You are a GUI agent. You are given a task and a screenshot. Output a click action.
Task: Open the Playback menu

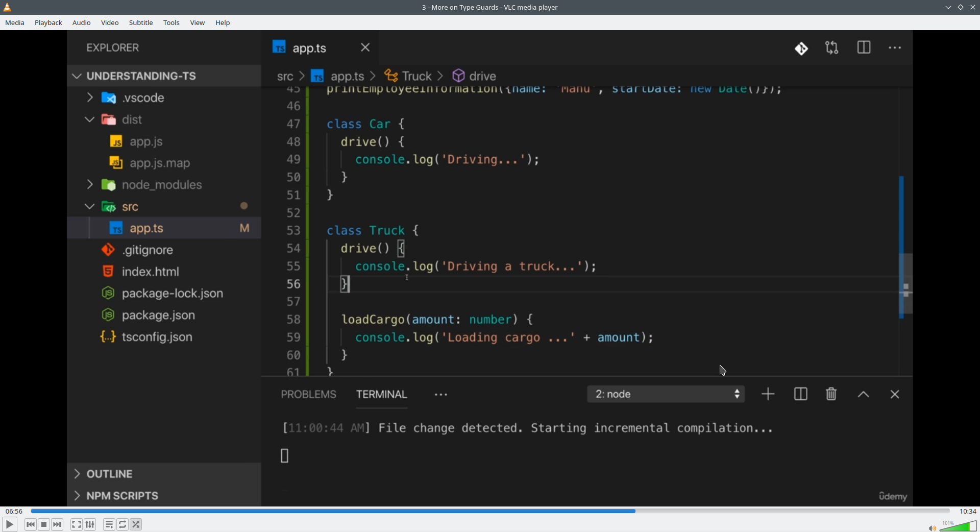coord(48,23)
